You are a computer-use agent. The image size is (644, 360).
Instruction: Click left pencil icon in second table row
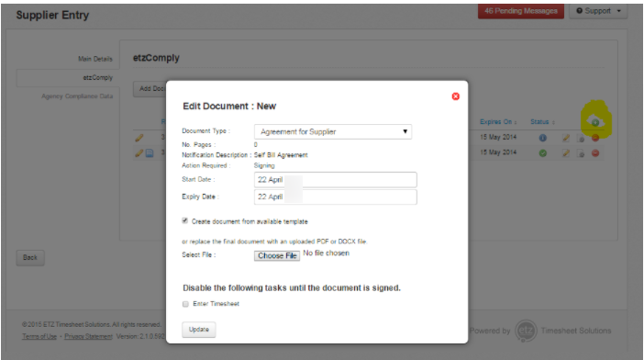coord(139,152)
